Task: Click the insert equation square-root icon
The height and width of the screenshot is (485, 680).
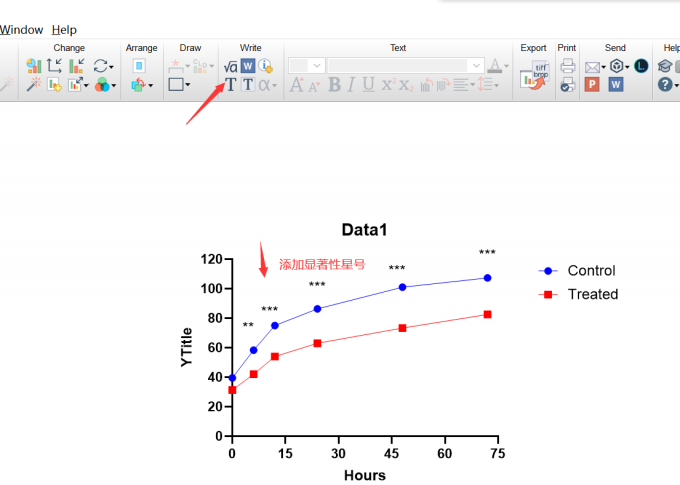Action: [x=231, y=66]
